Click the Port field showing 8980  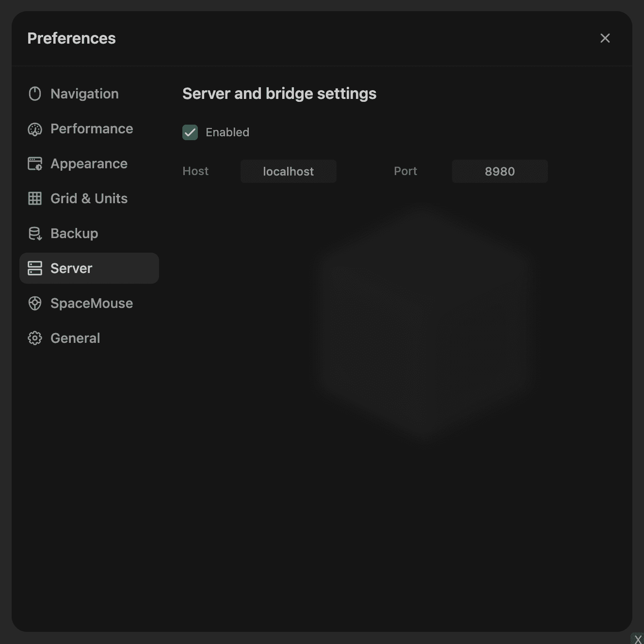[499, 171]
